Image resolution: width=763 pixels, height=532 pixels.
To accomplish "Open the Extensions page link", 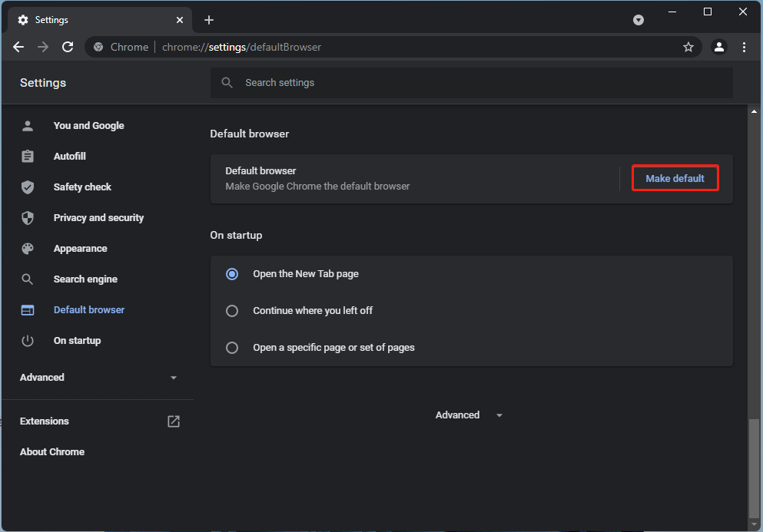I will [x=45, y=421].
